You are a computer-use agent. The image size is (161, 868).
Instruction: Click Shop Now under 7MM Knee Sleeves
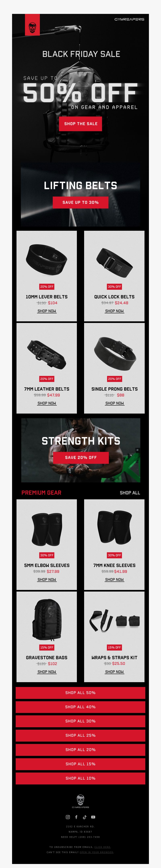(x=115, y=579)
